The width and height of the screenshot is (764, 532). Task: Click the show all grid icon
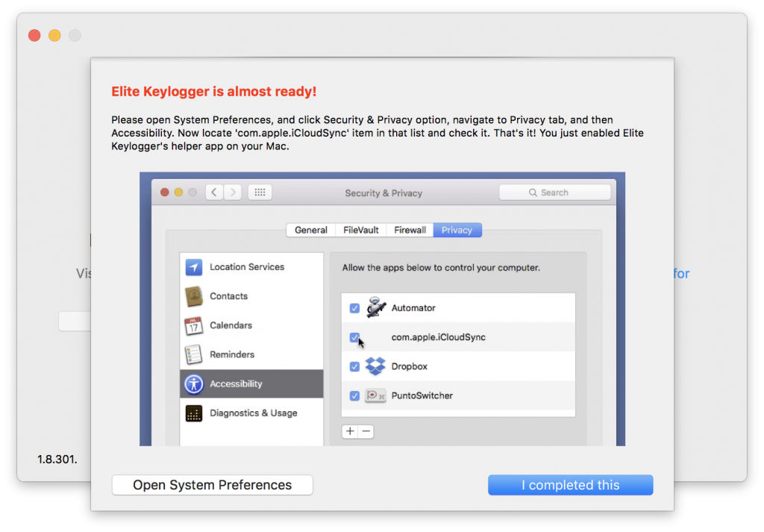(x=260, y=192)
